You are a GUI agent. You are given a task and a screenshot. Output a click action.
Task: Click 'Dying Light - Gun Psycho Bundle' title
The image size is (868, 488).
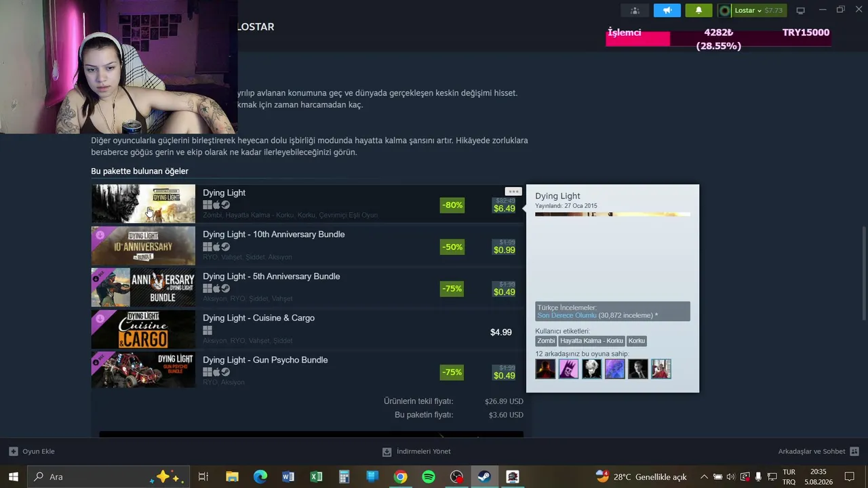[265, 360]
